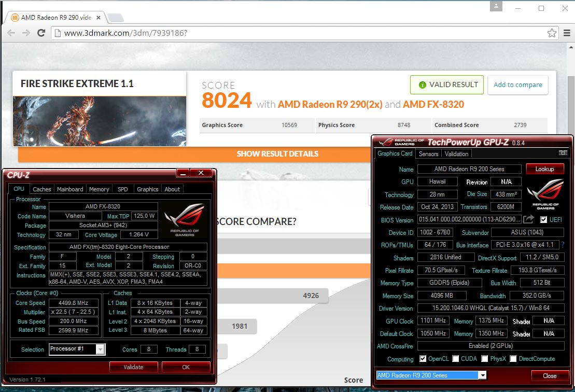Click the VALID RESULT badge
The width and height of the screenshot is (575, 392).
tap(447, 85)
